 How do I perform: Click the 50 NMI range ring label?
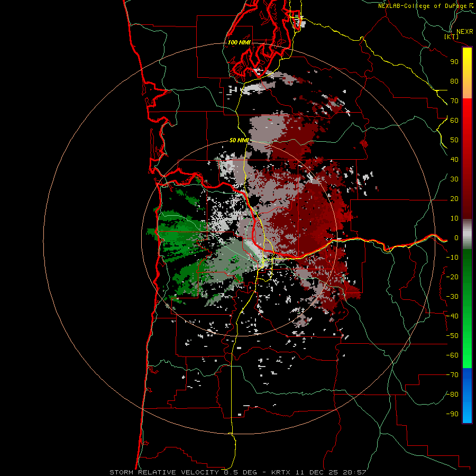coord(239,140)
